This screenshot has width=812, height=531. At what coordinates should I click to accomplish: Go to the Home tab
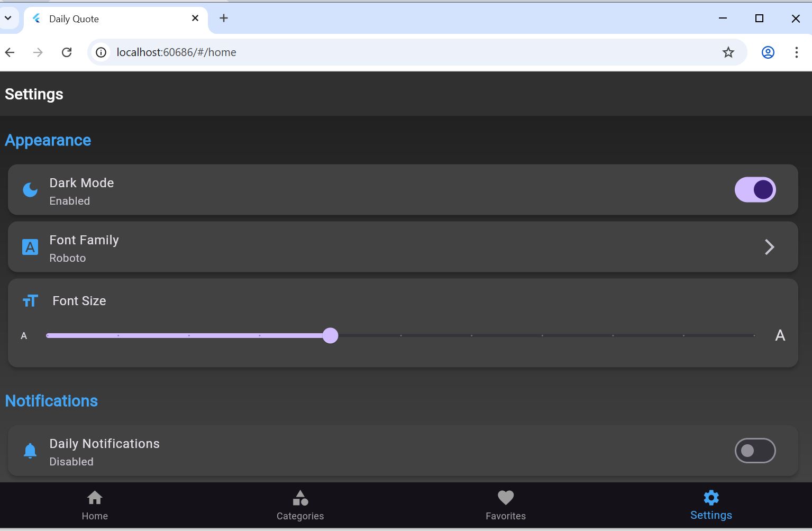(95, 506)
